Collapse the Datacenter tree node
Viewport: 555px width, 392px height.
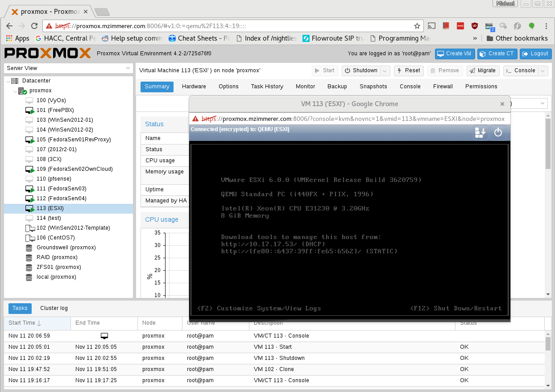click(8, 81)
